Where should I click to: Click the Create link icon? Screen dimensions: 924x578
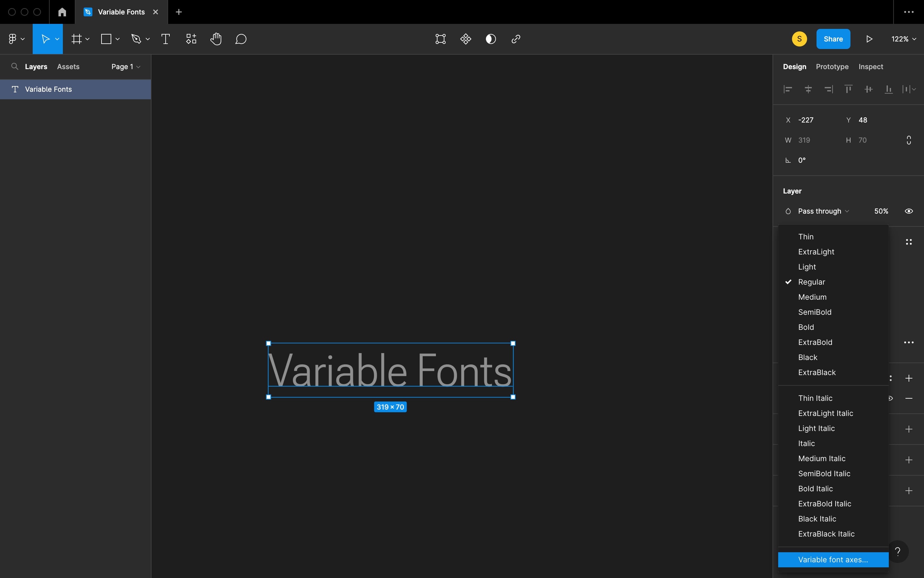515,39
